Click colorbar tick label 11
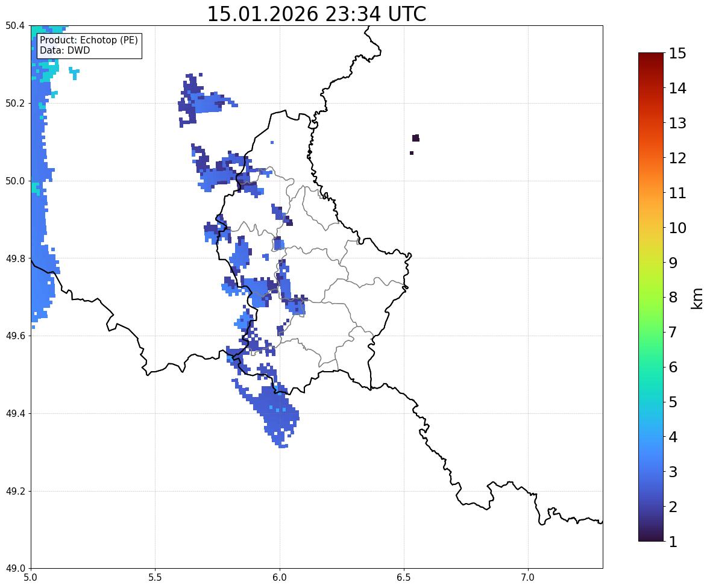This screenshot has height=588, width=710. [677, 193]
